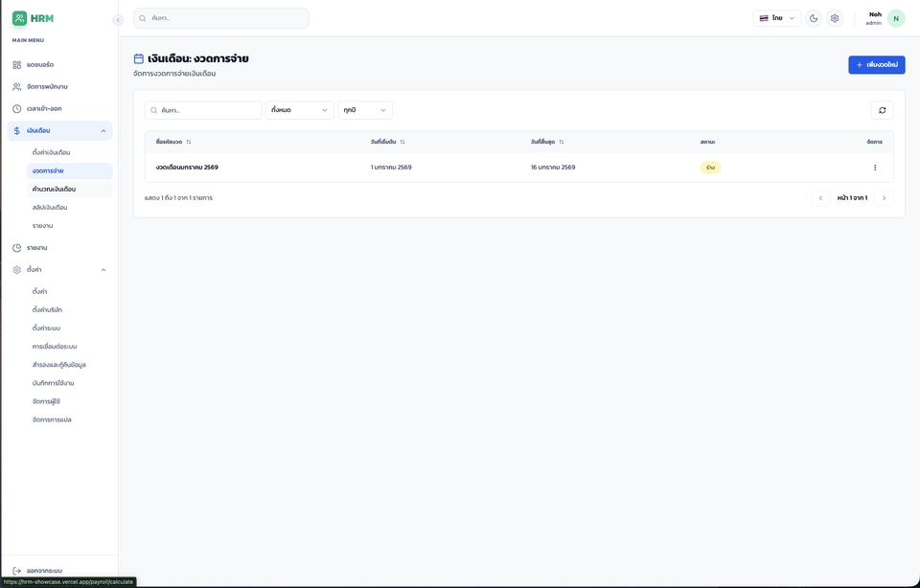Open the ทุกปี year filter dropdown

(365, 110)
